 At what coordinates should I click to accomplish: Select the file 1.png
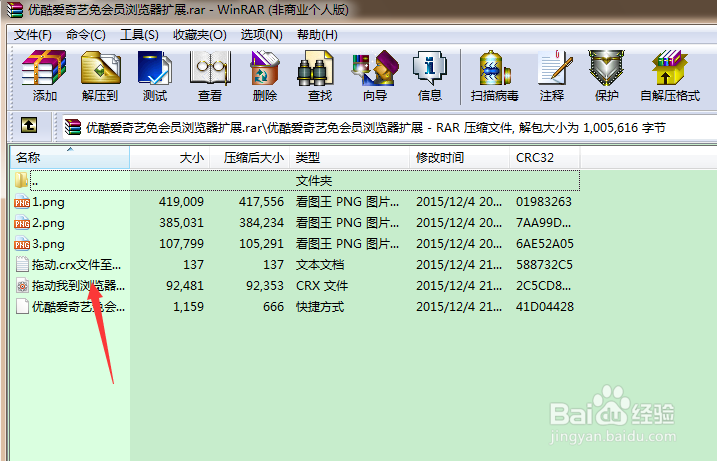(48, 202)
